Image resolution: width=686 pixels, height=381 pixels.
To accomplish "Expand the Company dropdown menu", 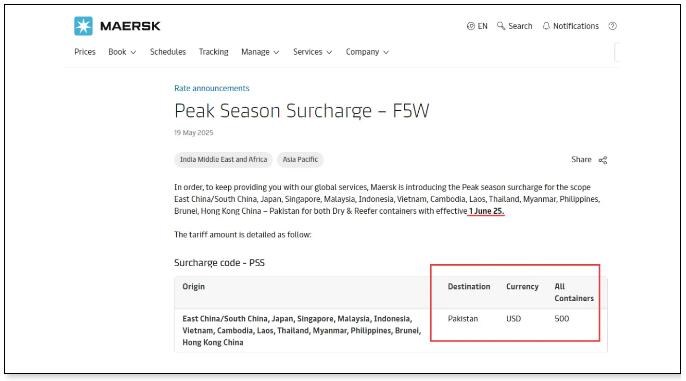I will [x=367, y=52].
